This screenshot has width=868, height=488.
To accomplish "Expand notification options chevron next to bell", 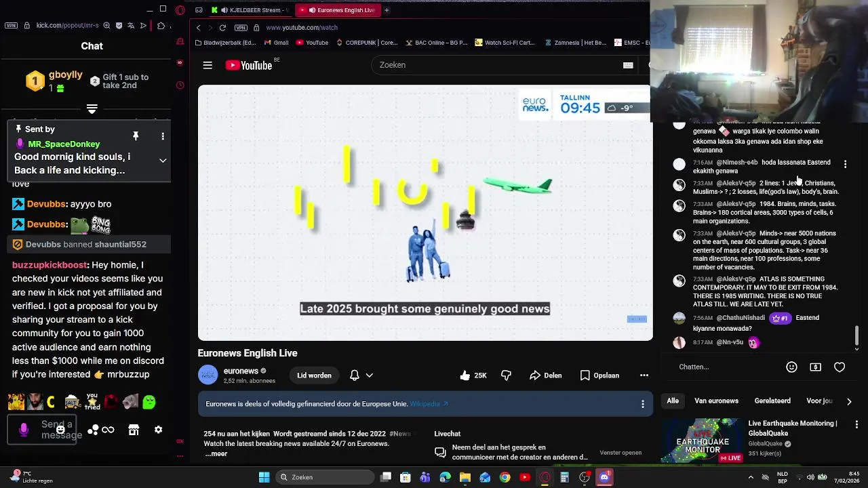I will (369, 375).
